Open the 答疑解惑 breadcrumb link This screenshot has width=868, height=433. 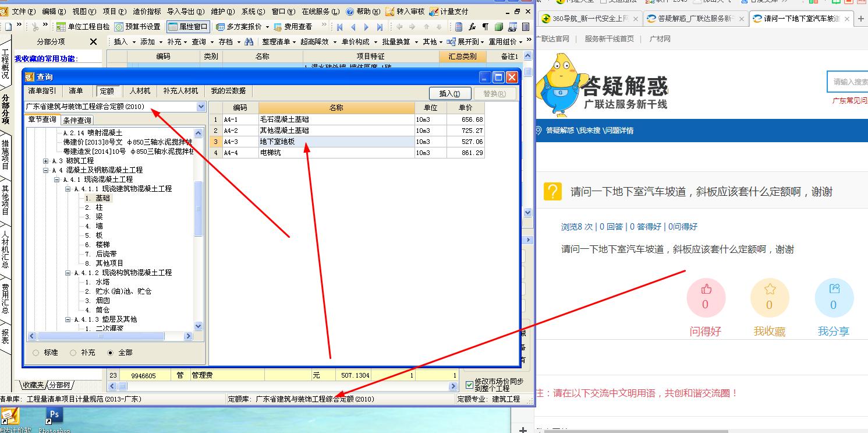559,131
